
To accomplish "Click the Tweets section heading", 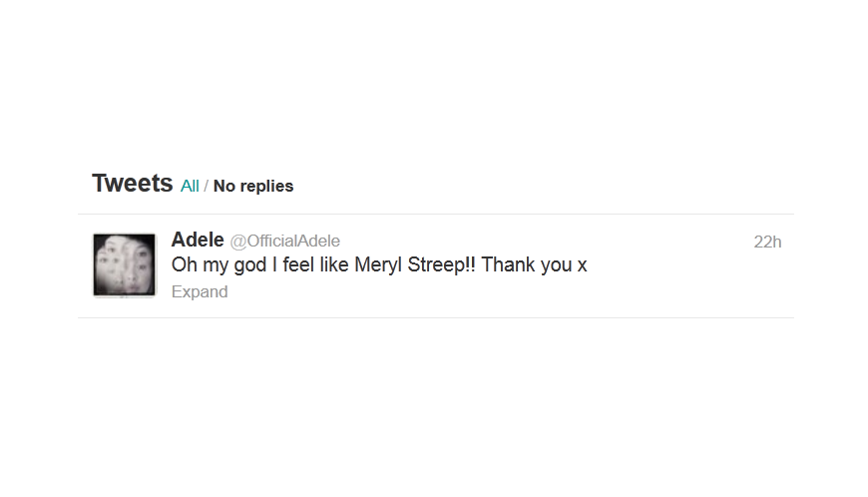I will [x=133, y=184].
